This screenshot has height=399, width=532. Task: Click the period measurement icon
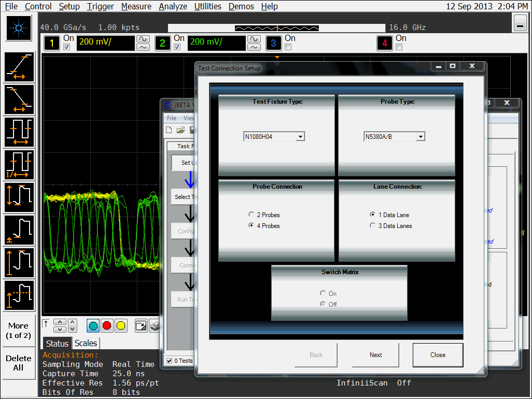point(19,132)
